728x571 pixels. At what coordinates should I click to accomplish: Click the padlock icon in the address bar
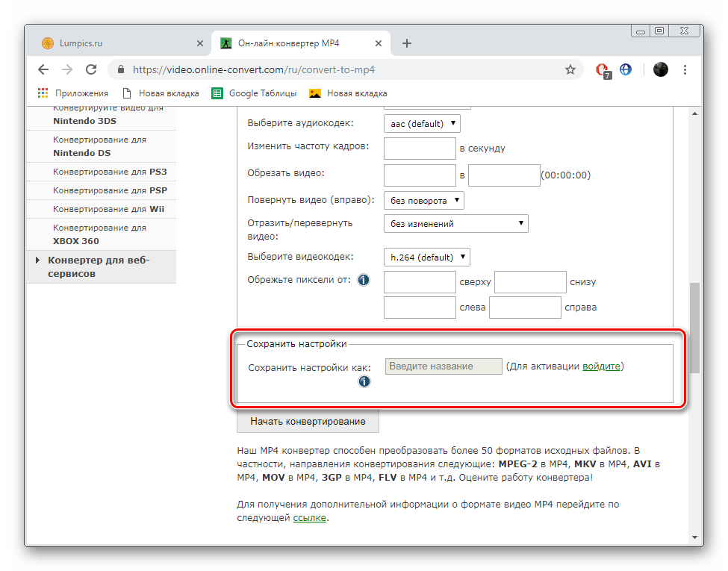point(119,69)
